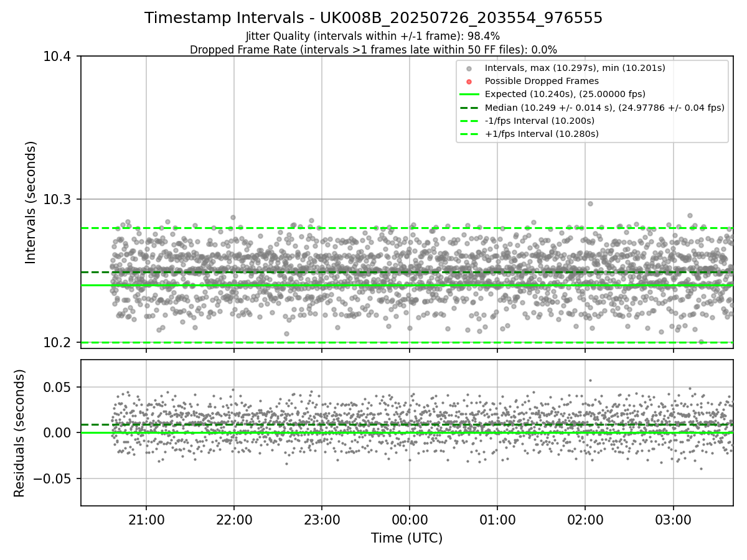Click the 'Jitter Quality' 98.4% subtitle line
Screen dimensions: 747x560
click(373, 37)
